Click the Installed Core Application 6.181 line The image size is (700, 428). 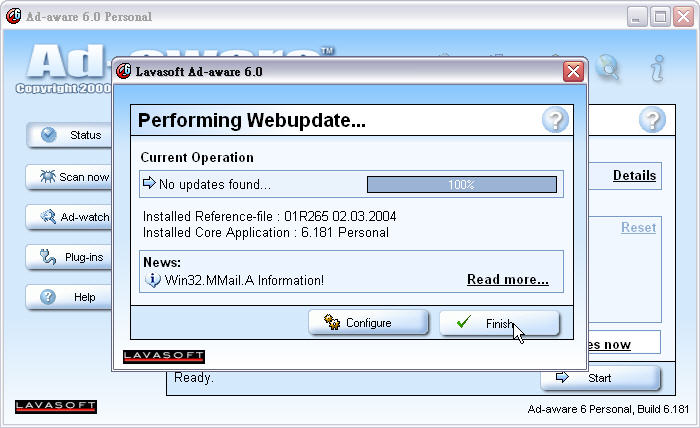(266, 233)
